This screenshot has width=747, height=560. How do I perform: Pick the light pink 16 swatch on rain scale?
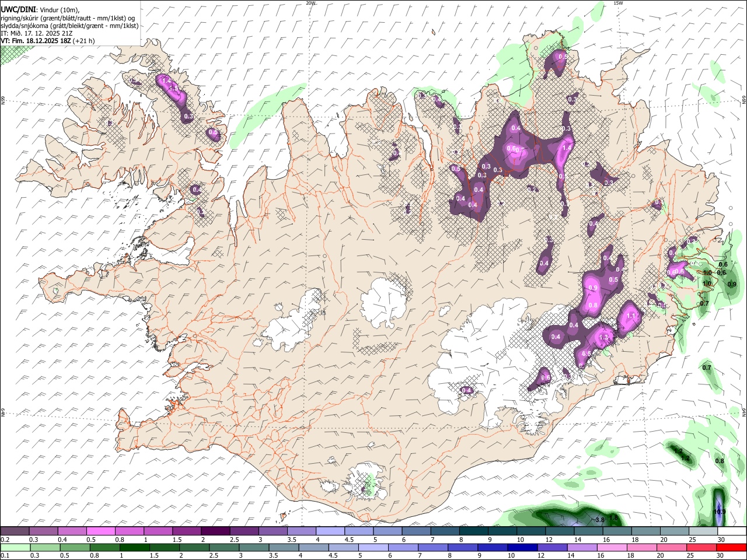pos(612,548)
